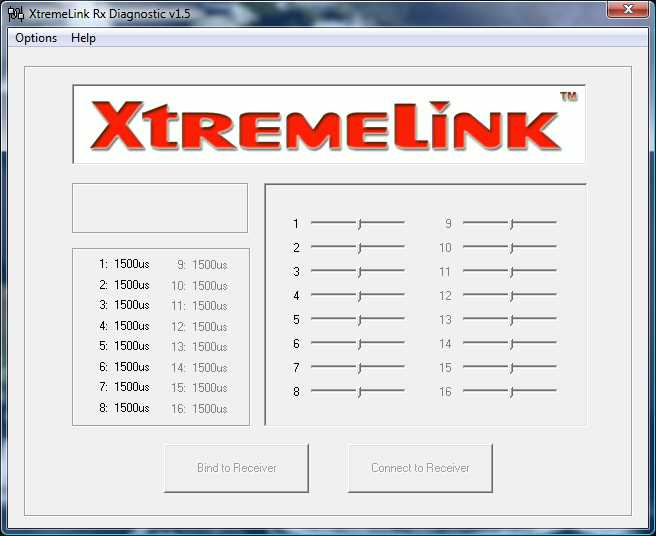Click the XtremeLink app icon in title bar

point(16,14)
